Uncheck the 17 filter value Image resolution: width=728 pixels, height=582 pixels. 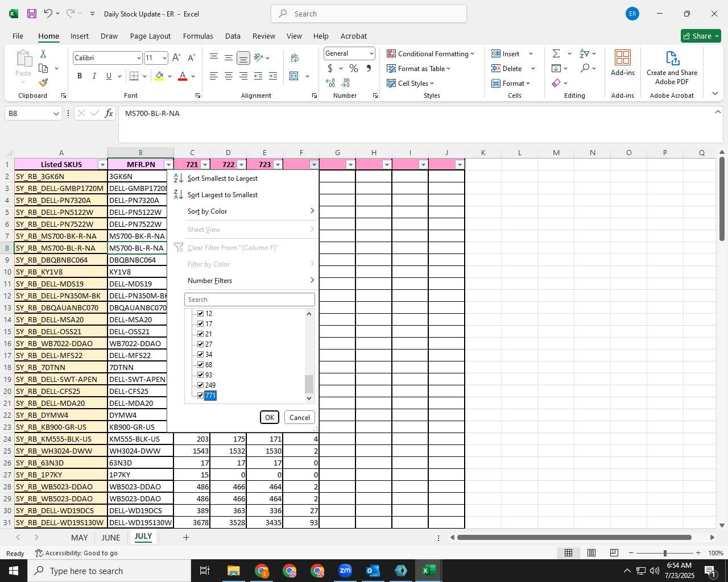[200, 323]
